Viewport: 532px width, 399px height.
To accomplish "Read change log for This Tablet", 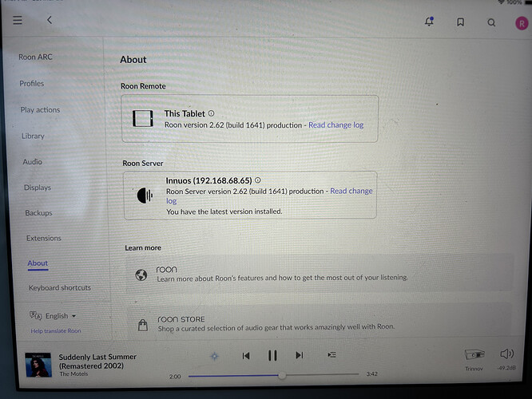I will click(x=335, y=124).
